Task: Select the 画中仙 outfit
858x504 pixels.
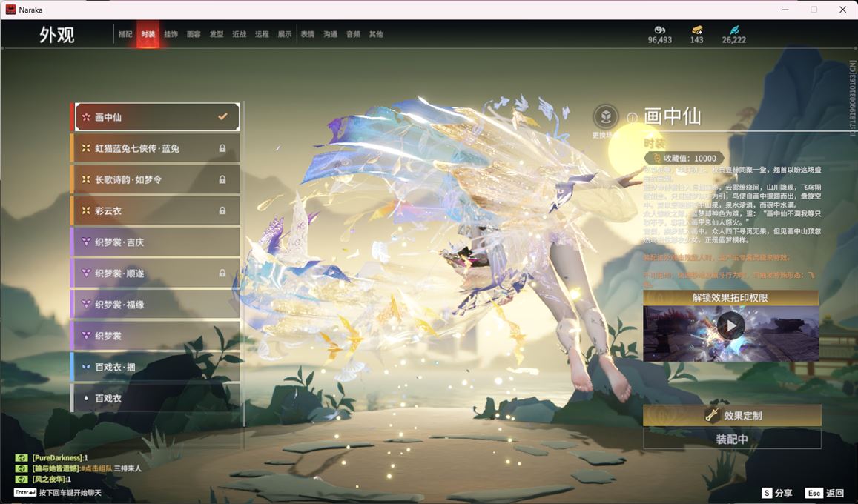Action: click(157, 117)
